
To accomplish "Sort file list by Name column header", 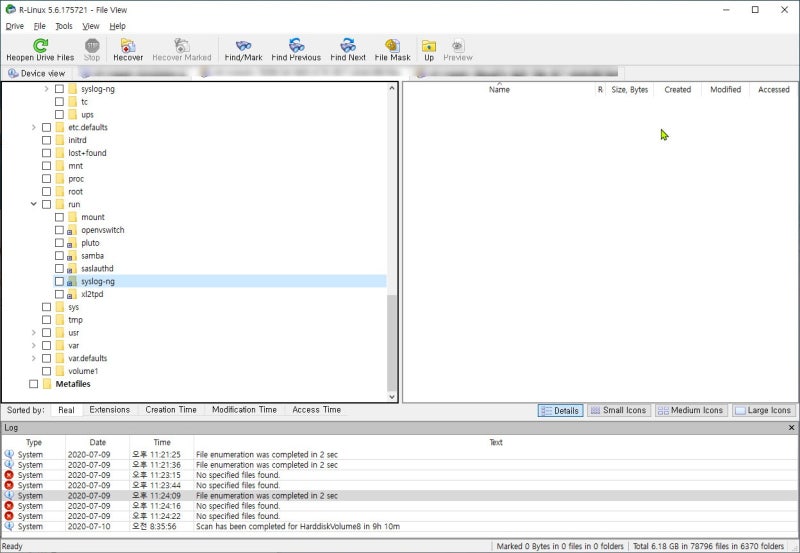I will click(x=499, y=89).
